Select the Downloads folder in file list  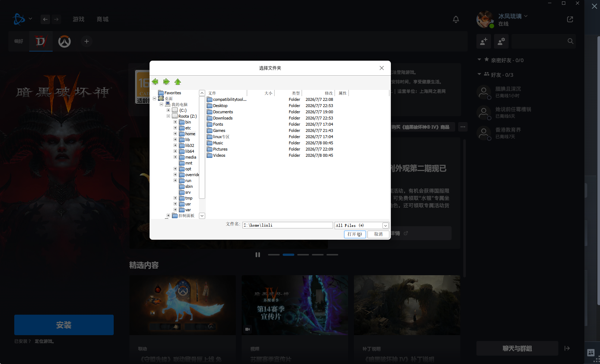[223, 118]
